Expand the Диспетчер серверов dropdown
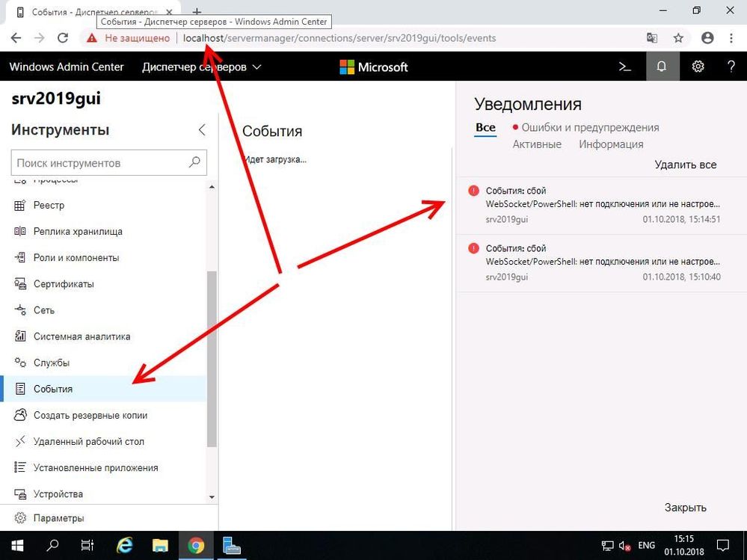This screenshot has width=747, height=560. click(x=202, y=67)
